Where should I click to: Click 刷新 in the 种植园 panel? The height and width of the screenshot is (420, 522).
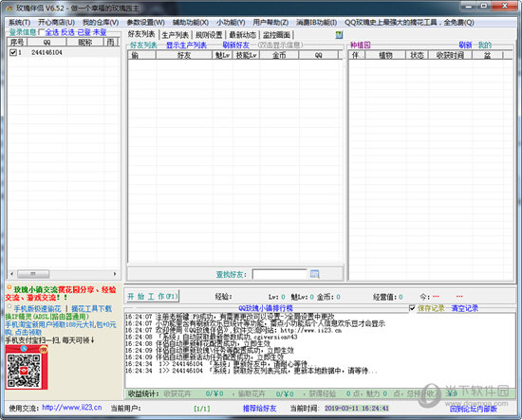point(465,46)
